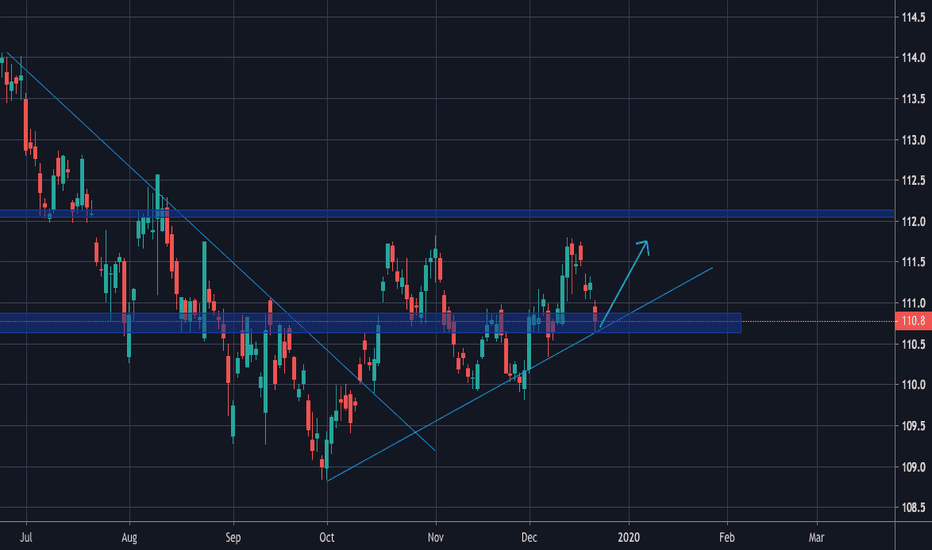The height and width of the screenshot is (550, 932).
Task: Select the 111.0 price axis label
Action: click(x=914, y=303)
